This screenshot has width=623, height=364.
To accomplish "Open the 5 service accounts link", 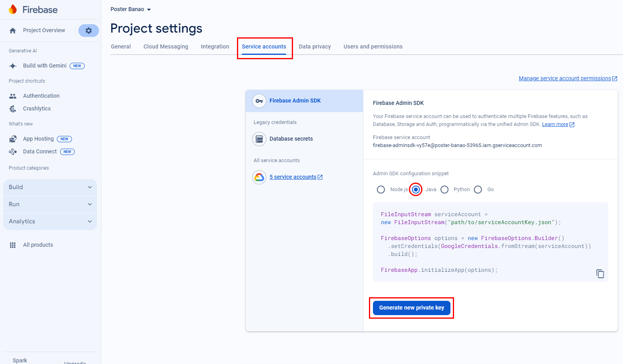I will [293, 177].
